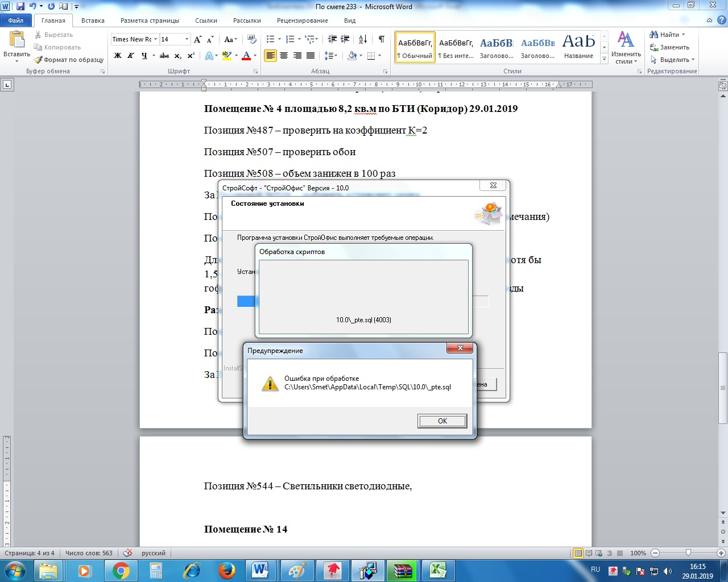Switch to the Рассылки tab
This screenshot has width=728, height=582.
point(247,20)
